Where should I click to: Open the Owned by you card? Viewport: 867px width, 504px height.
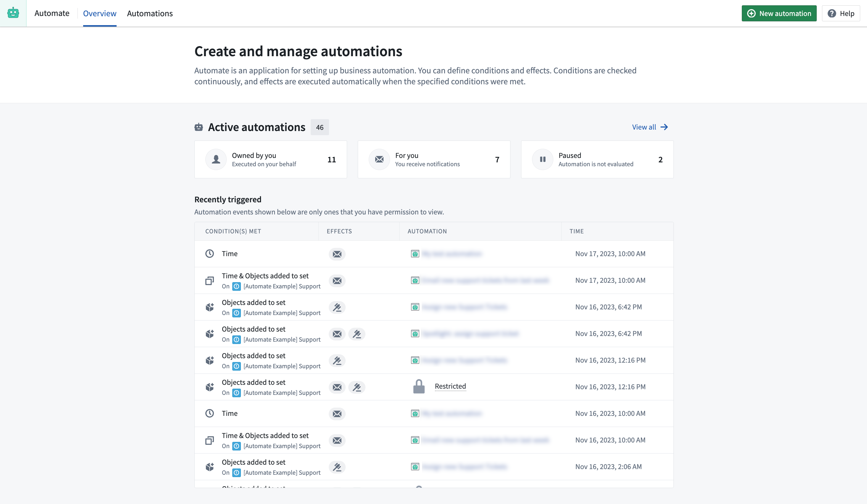tap(271, 159)
